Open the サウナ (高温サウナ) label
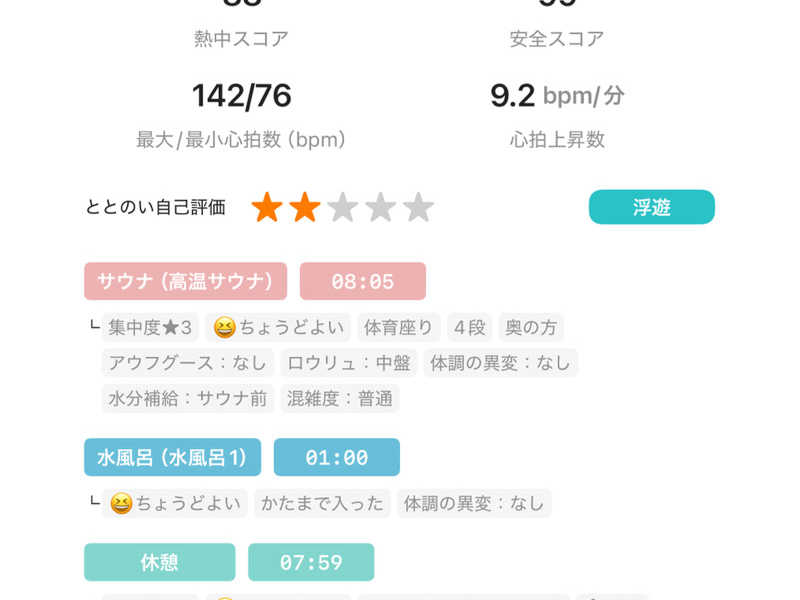 point(185,281)
